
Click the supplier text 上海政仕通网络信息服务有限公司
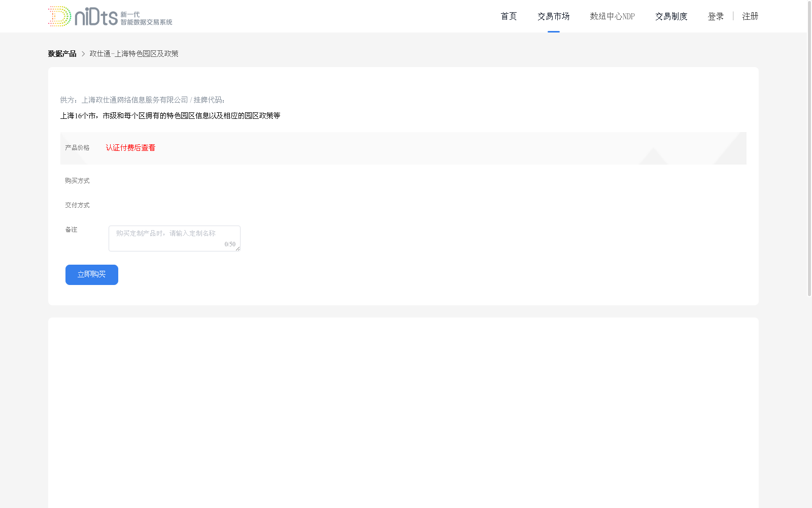(134, 100)
